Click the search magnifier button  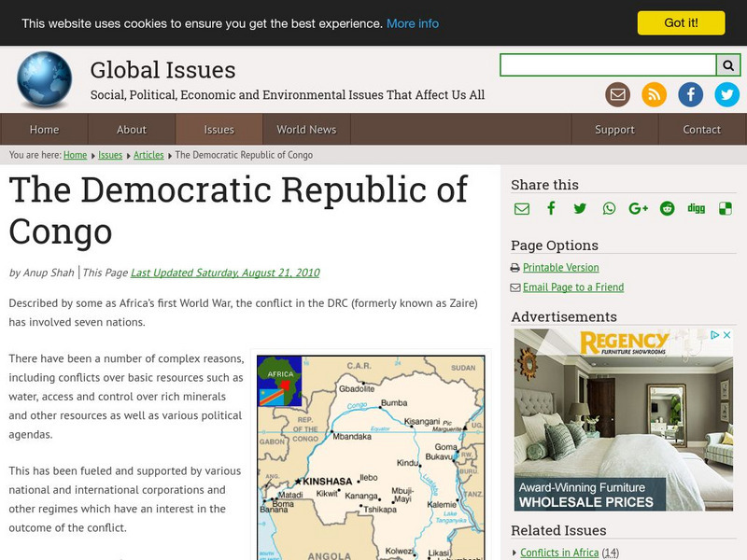point(728,65)
